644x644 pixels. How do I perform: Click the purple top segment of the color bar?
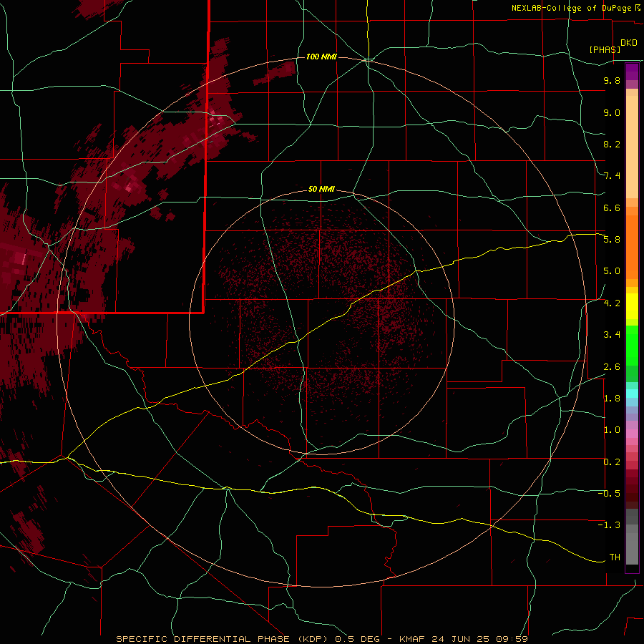pos(632,72)
